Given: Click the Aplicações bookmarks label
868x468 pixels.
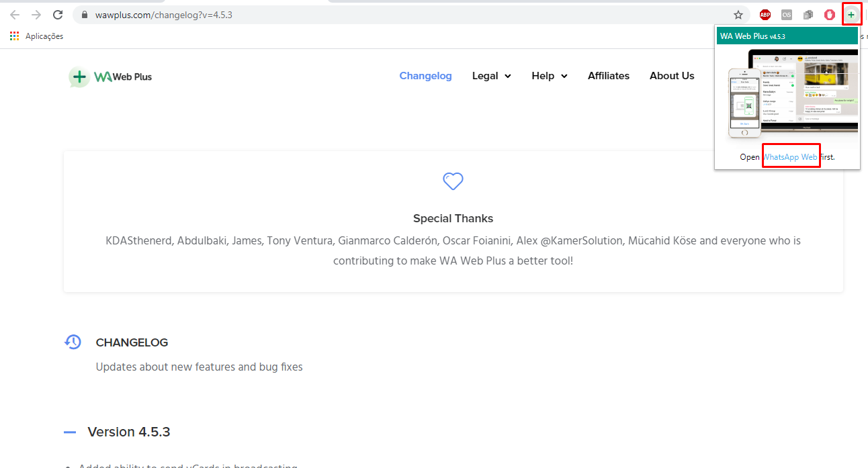Looking at the screenshot, I should pos(44,36).
